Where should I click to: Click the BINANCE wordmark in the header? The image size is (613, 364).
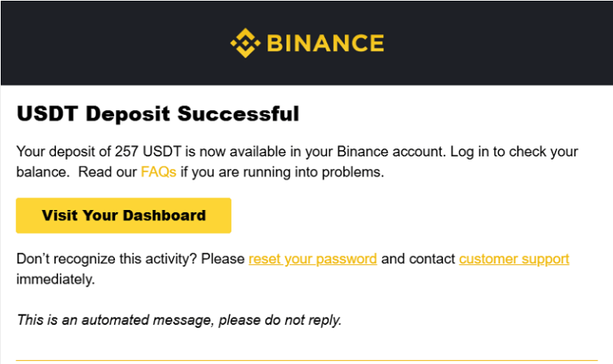(x=325, y=43)
